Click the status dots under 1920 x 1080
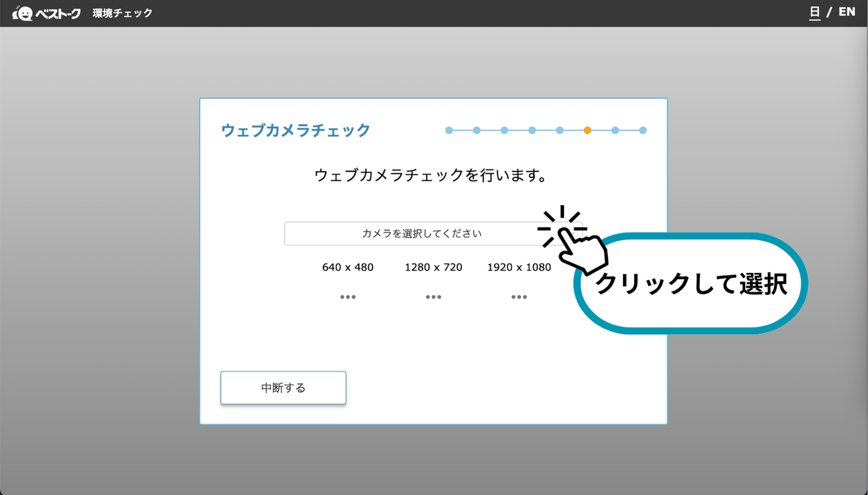This screenshot has width=868, height=495. [x=519, y=297]
